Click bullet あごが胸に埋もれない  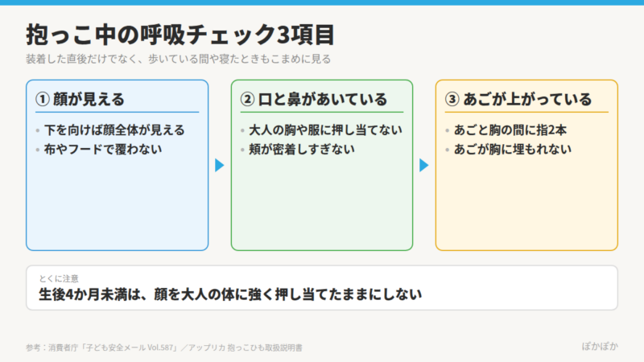click(x=513, y=150)
